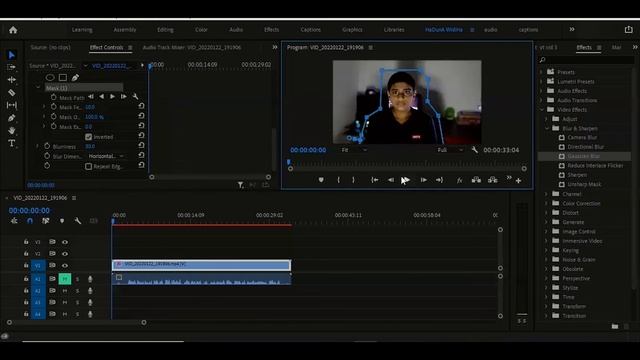Viewport: 640px width, 360px height.
Task: Track selected mask backward
Action: coord(102,97)
